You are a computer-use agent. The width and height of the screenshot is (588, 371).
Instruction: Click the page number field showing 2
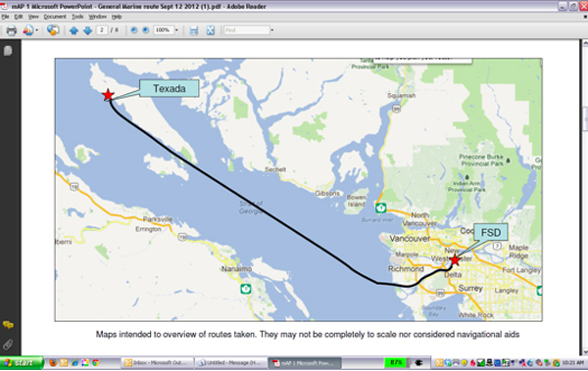tap(102, 30)
